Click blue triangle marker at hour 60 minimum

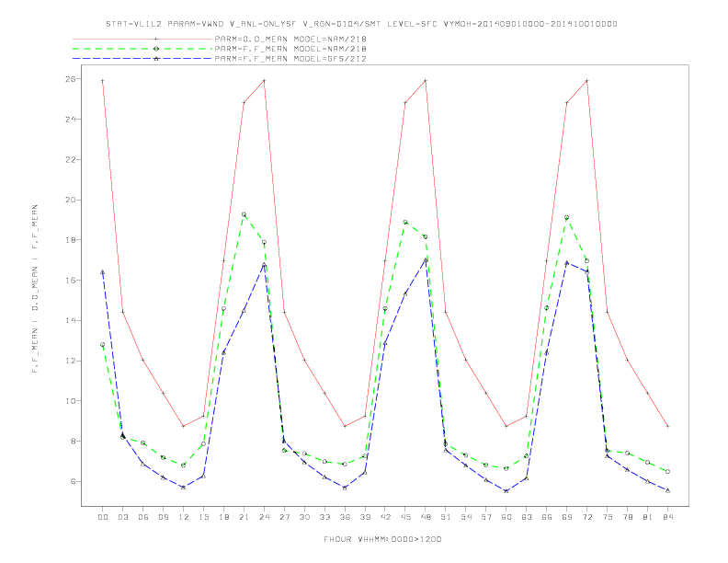click(x=506, y=490)
